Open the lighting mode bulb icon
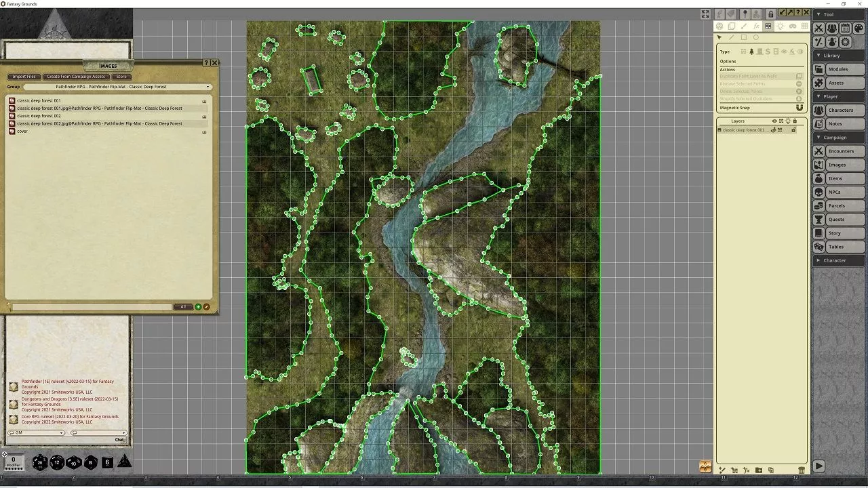The height and width of the screenshot is (488, 868). [781, 26]
